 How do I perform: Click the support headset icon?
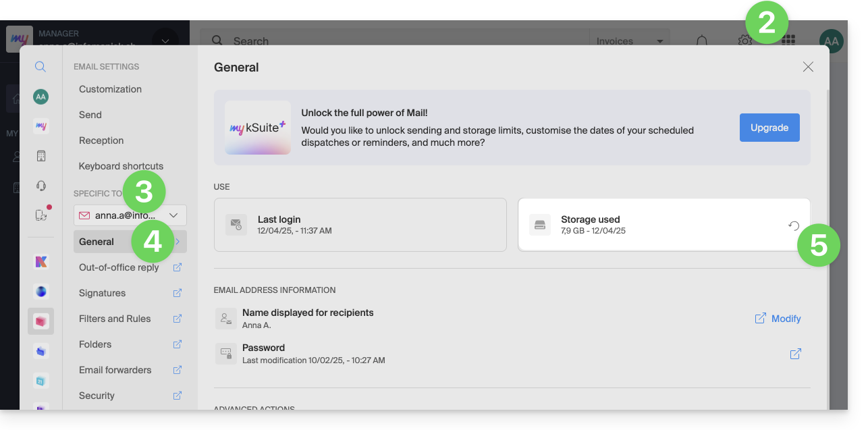click(x=40, y=186)
